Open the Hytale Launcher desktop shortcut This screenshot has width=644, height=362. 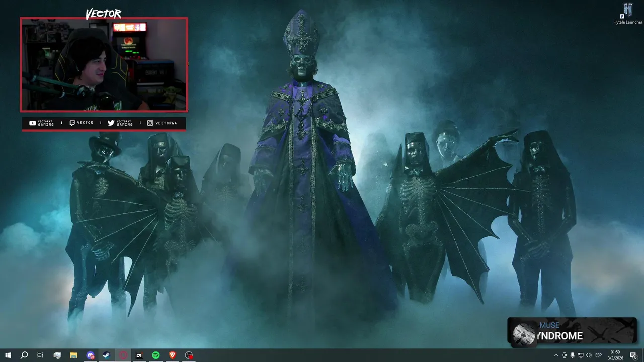pyautogui.click(x=628, y=14)
